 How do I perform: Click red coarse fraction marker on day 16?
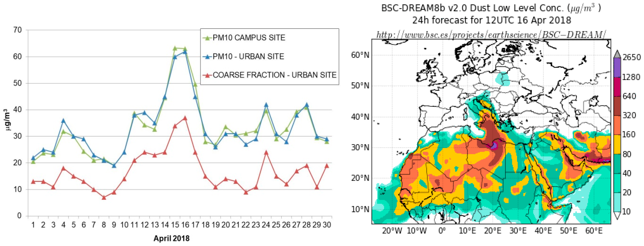(x=185, y=118)
